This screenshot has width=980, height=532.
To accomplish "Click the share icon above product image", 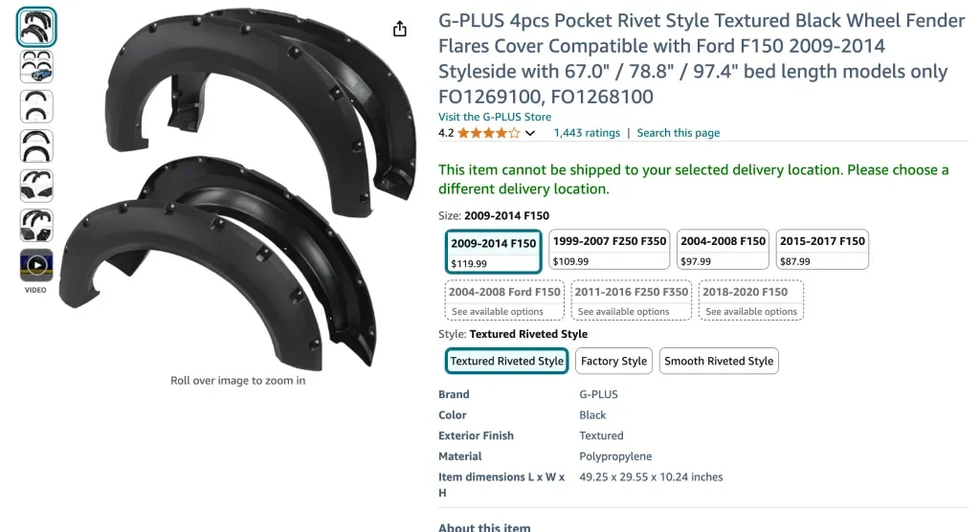I will pyautogui.click(x=400, y=30).
